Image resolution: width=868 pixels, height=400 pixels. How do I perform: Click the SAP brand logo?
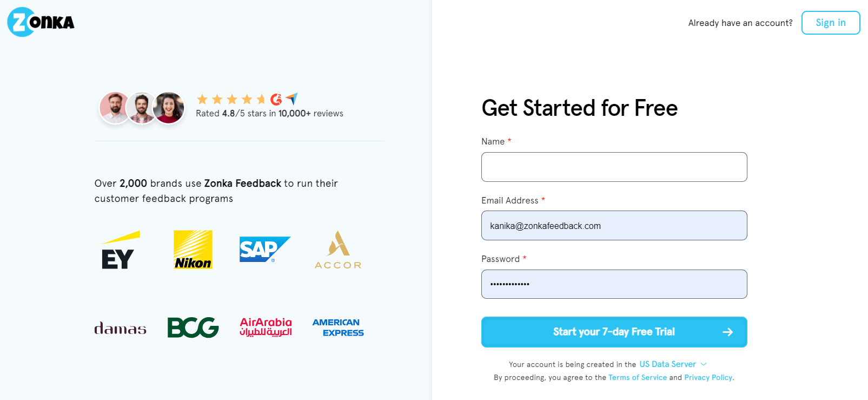tap(265, 250)
